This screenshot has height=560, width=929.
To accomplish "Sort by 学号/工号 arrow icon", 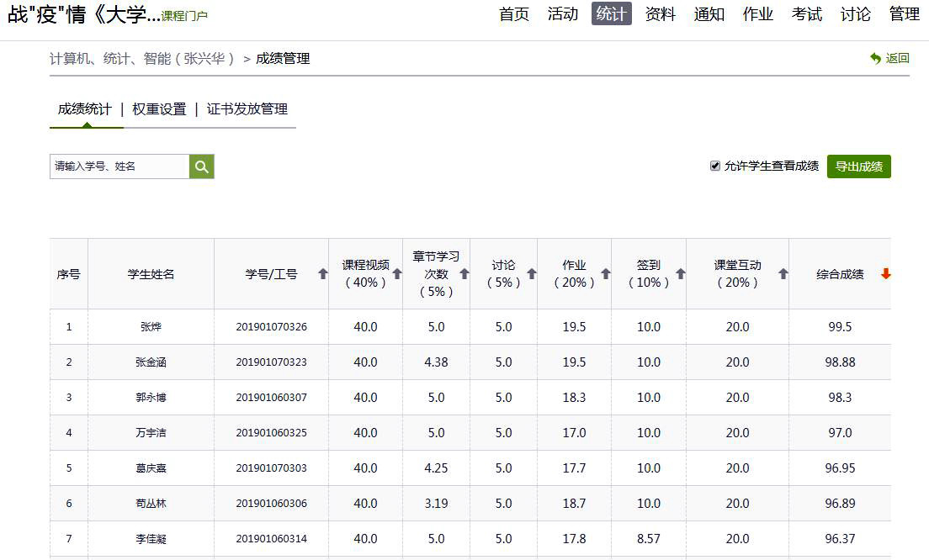I will point(322,274).
